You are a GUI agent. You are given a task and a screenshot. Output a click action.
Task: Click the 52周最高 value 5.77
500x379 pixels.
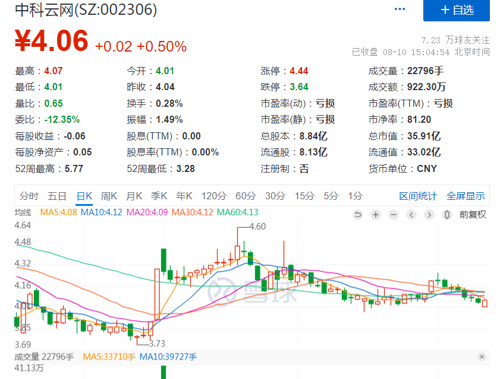point(74,169)
